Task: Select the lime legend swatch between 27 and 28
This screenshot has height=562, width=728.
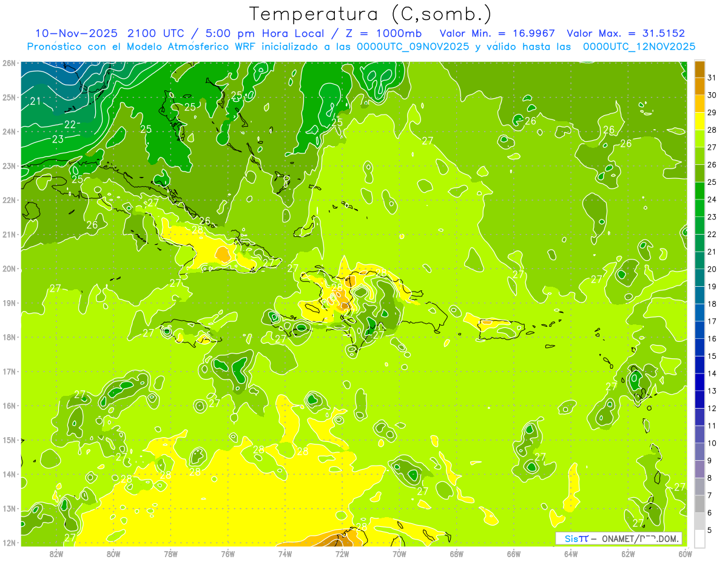Action: (699, 139)
